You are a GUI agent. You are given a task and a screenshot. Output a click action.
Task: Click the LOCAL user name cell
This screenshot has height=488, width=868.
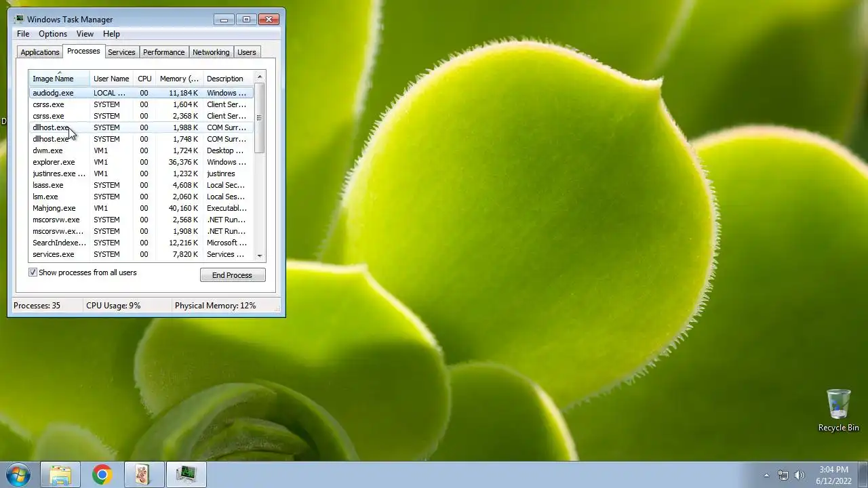[x=109, y=93]
